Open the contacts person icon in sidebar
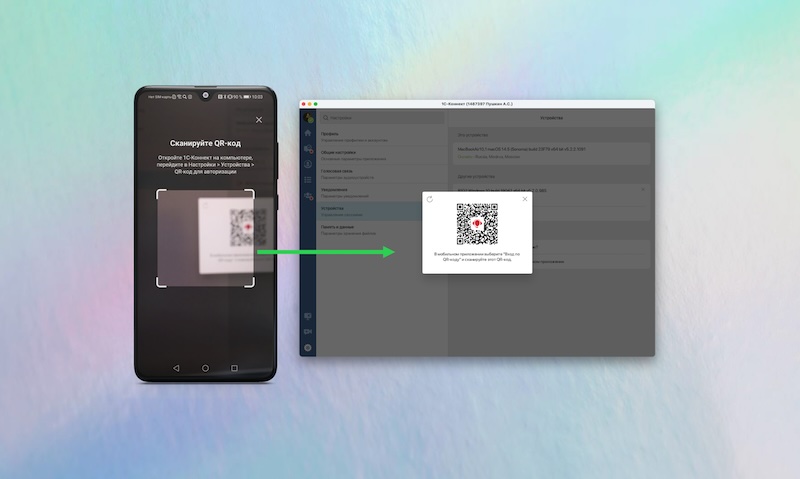800x479 pixels. coord(308,164)
